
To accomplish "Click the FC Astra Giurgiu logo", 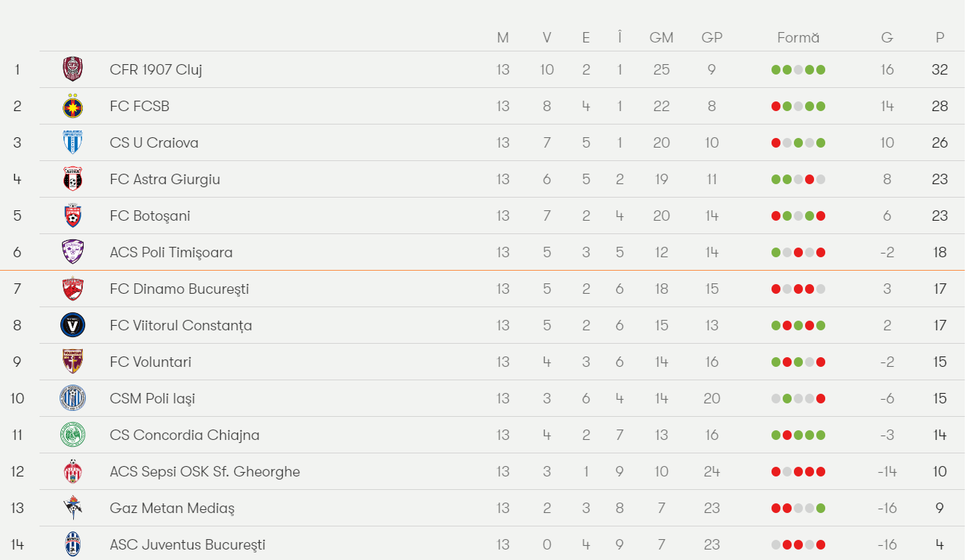I will click(72, 179).
